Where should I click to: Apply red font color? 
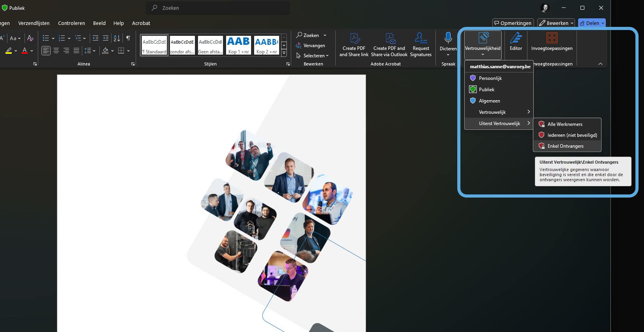pyautogui.click(x=25, y=51)
